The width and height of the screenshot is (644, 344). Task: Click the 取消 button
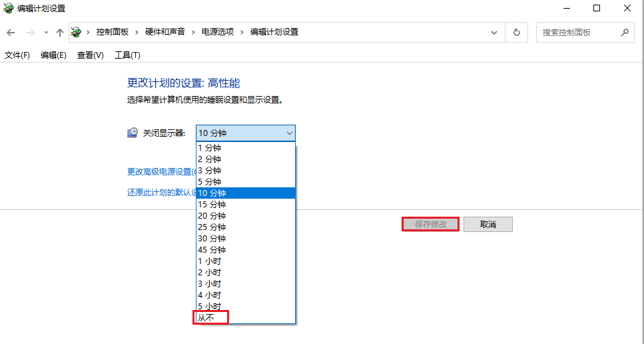tap(487, 225)
